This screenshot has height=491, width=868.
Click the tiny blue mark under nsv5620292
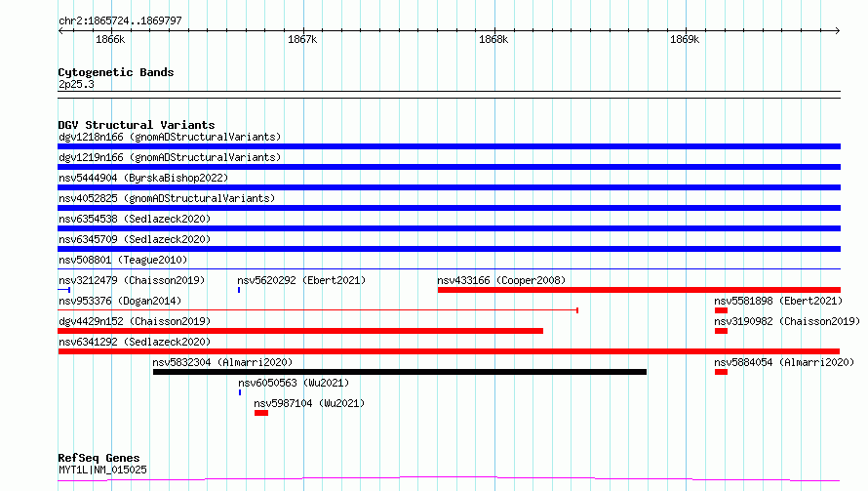click(x=239, y=290)
